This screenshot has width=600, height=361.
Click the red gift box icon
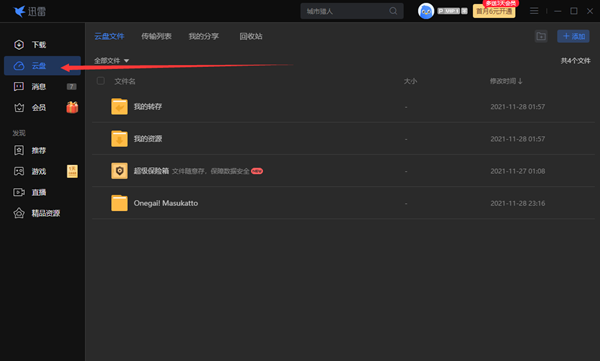[x=72, y=107]
